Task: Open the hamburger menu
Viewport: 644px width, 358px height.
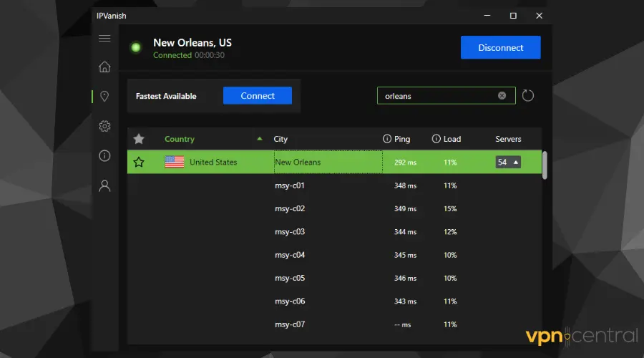Action: [x=104, y=38]
